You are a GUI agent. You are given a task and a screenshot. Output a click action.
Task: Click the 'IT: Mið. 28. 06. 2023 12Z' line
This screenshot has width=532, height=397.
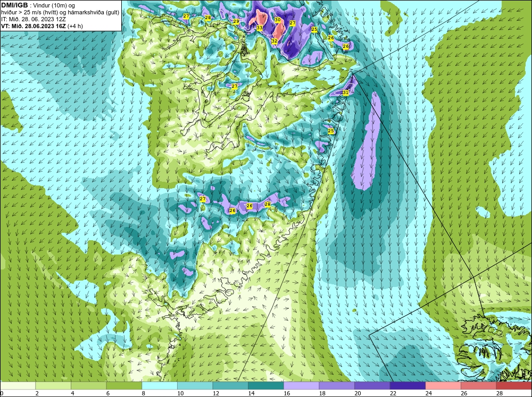(33, 19)
